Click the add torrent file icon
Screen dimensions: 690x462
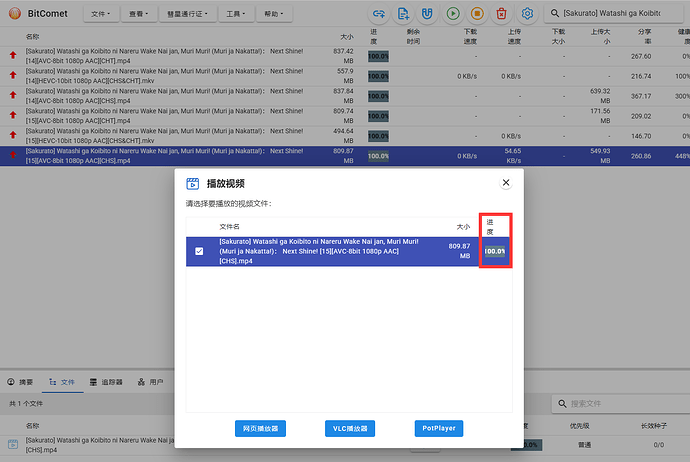pos(403,14)
